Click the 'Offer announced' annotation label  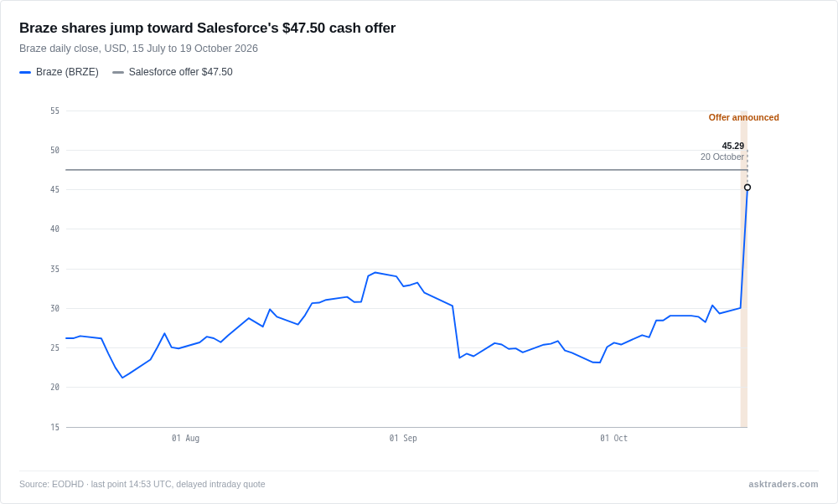pyautogui.click(x=743, y=117)
